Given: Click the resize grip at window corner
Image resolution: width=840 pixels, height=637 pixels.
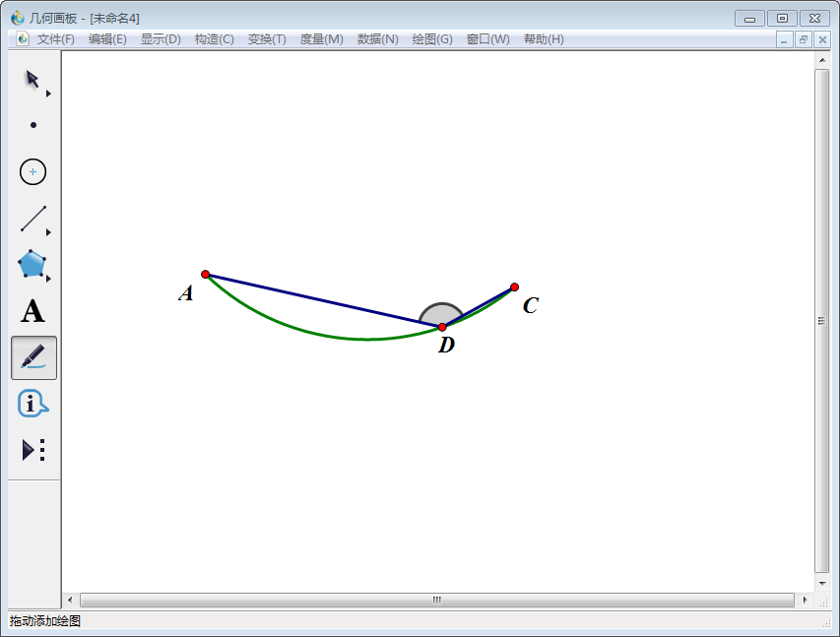Looking at the screenshot, I should point(826,623).
